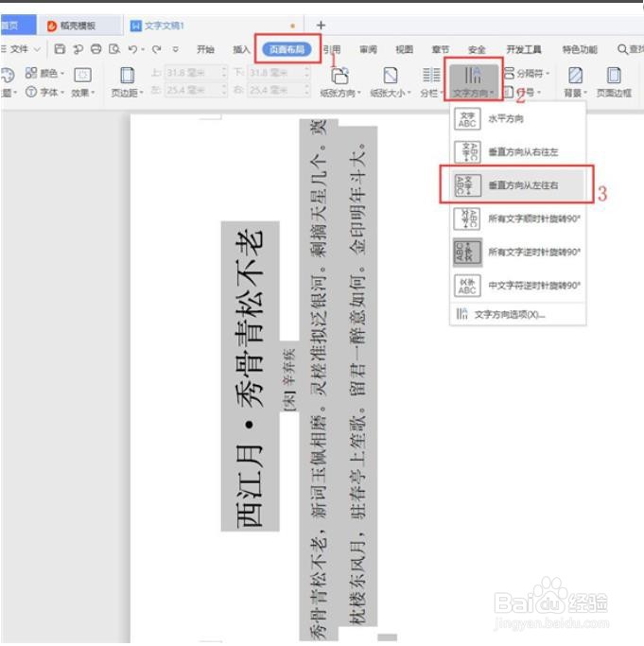Select the 垂直方向从左往右 option
The width and height of the screenshot is (644, 646).
[x=517, y=185]
